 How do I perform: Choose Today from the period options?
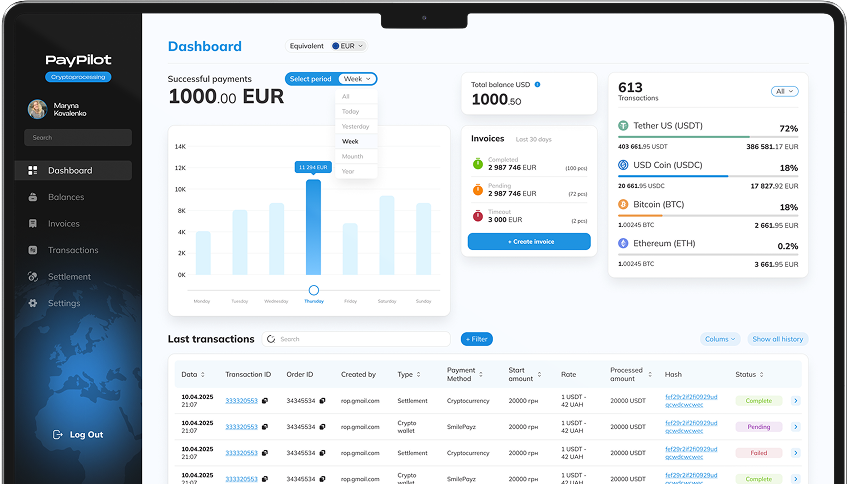pyautogui.click(x=353, y=111)
